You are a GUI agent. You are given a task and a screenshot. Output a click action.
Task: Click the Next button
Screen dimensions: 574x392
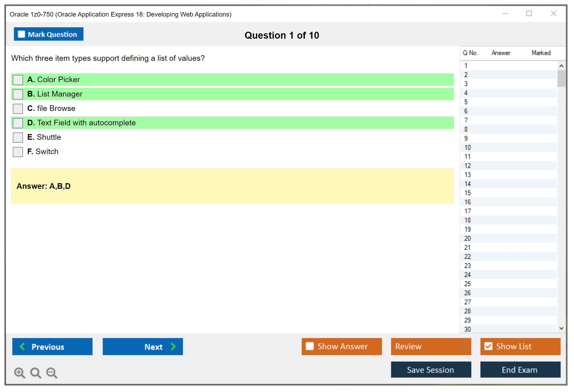tap(143, 346)
